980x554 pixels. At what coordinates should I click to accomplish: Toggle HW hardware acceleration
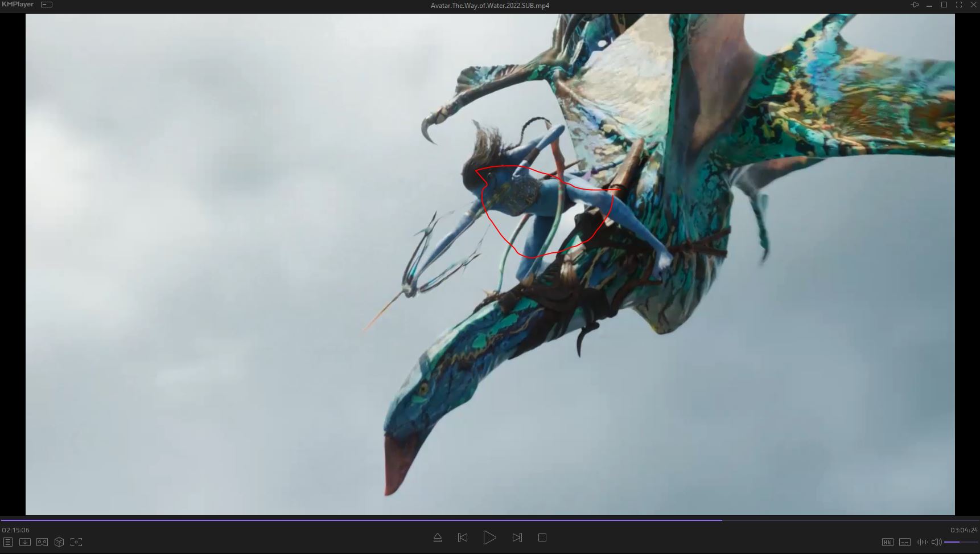887,542
